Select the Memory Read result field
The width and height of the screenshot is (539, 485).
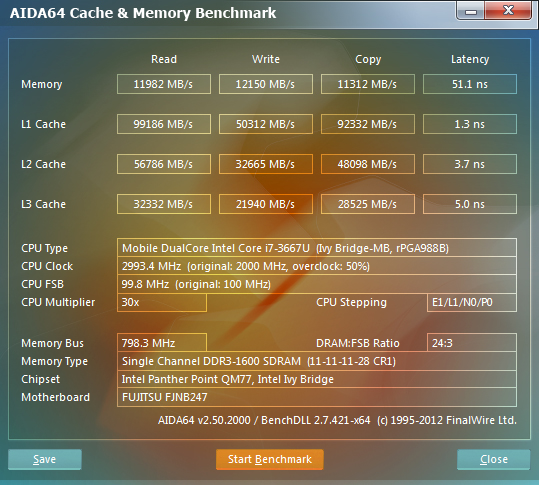tap(164, 84)
